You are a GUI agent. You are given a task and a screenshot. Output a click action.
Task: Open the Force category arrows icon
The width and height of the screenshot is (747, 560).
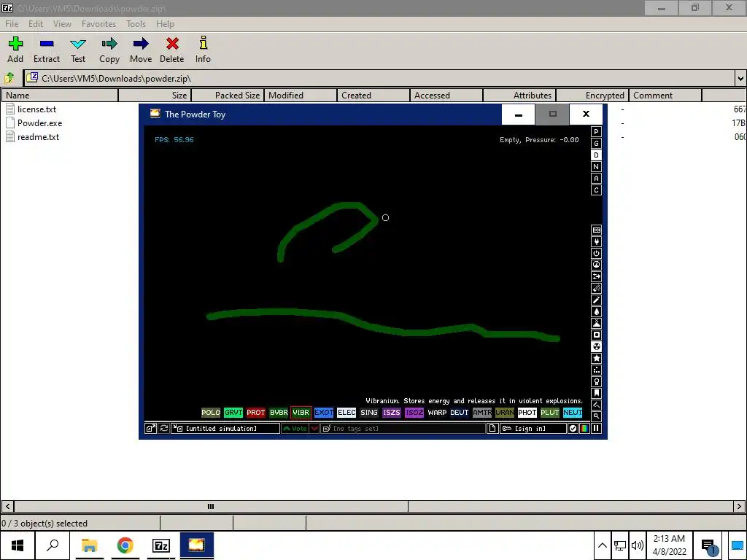click(x=596, y=276)
